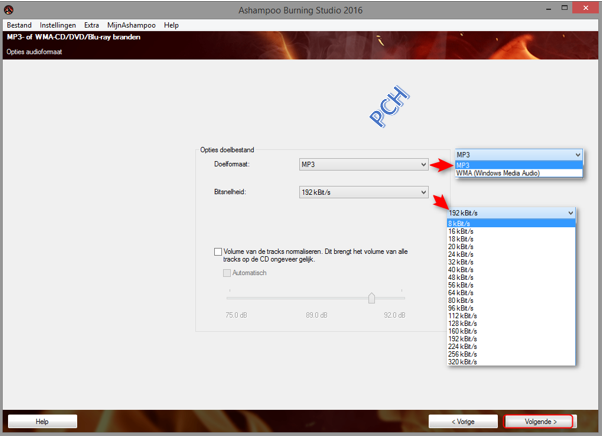The height and width of the screenshot is (436, 602).
Task: Toggle the Automatisch checkbox
Action: click(227, 273)
